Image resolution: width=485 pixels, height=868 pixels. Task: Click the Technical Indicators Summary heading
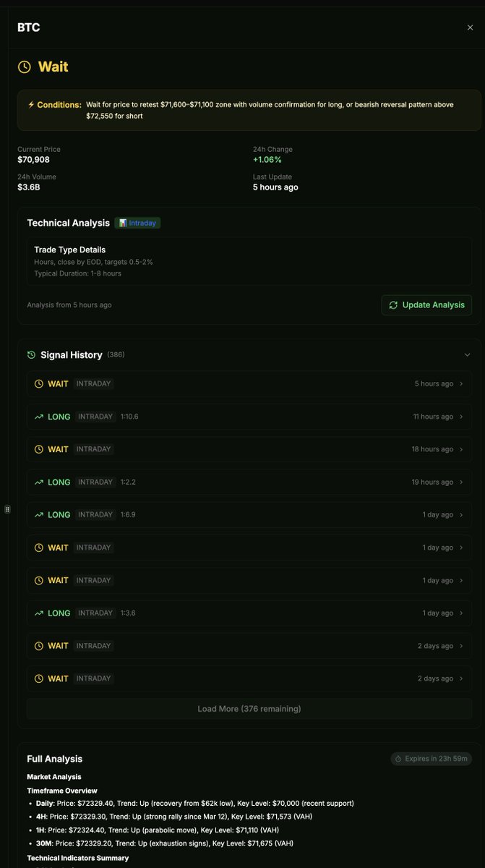coord(78,858)
